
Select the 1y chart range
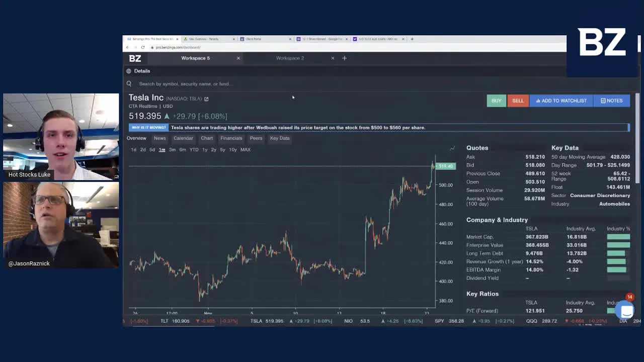205,150
